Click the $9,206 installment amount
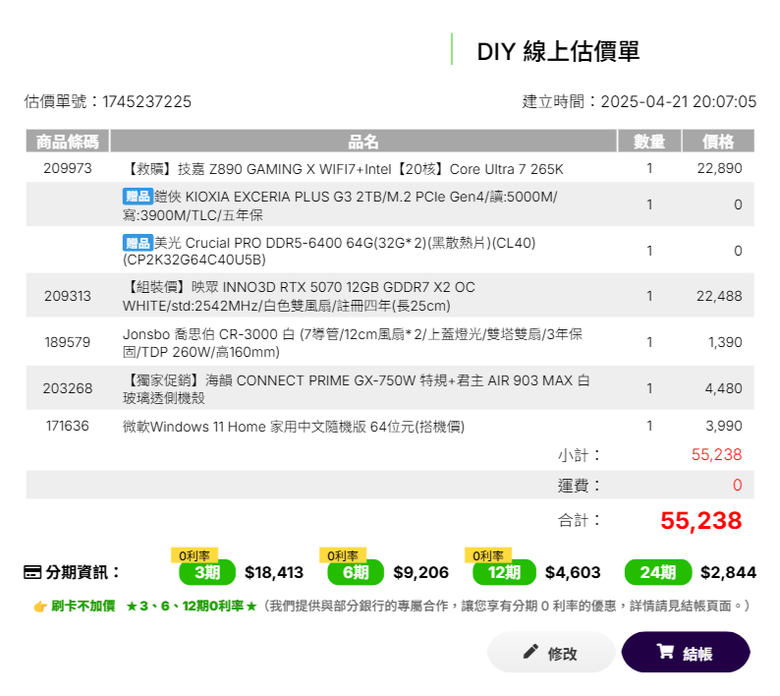Image resolution: width=780 pixels, height=696 pixels. [x=421, y=573]
